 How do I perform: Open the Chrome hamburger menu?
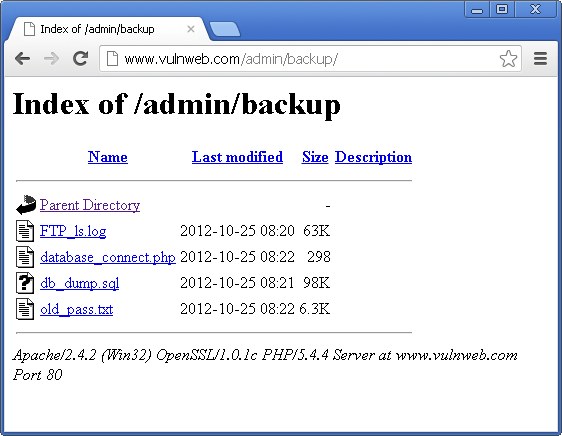[x=540, y=58]
